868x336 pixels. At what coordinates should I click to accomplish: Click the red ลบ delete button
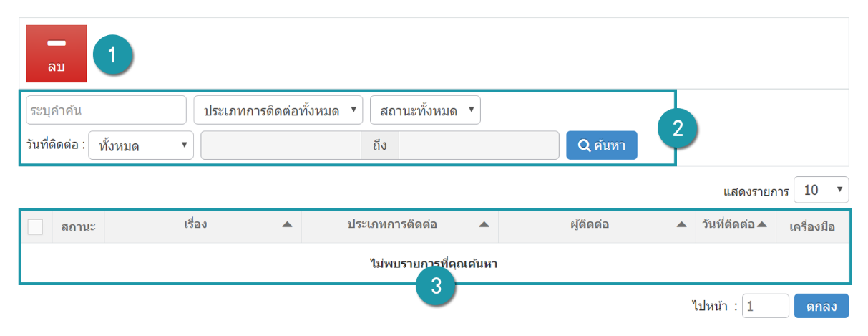[57, 54]
